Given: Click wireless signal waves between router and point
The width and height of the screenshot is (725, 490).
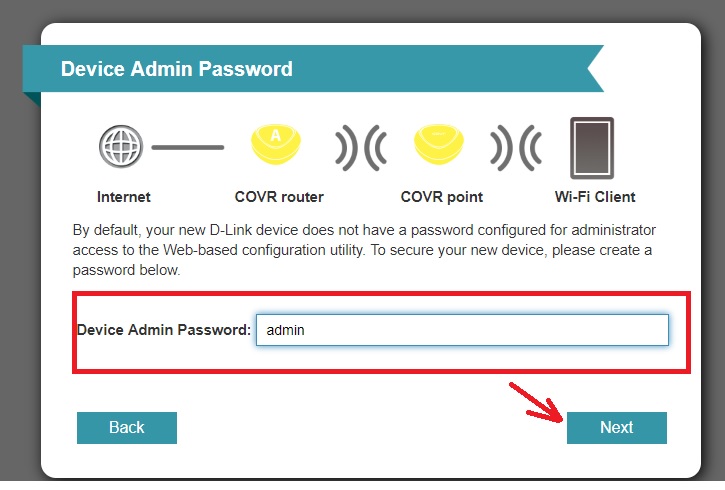Looking at the screenshot, I should pyautogui.click(x=360, y=148).
